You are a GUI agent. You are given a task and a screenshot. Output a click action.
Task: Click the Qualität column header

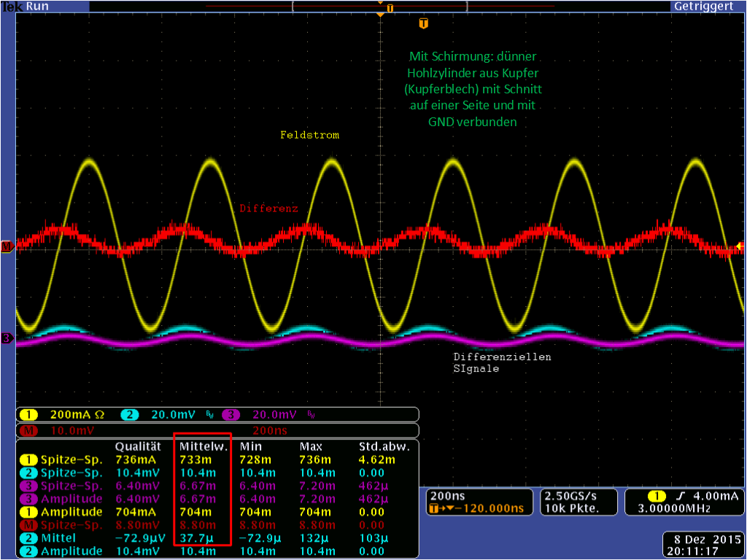tap(138, 447)
